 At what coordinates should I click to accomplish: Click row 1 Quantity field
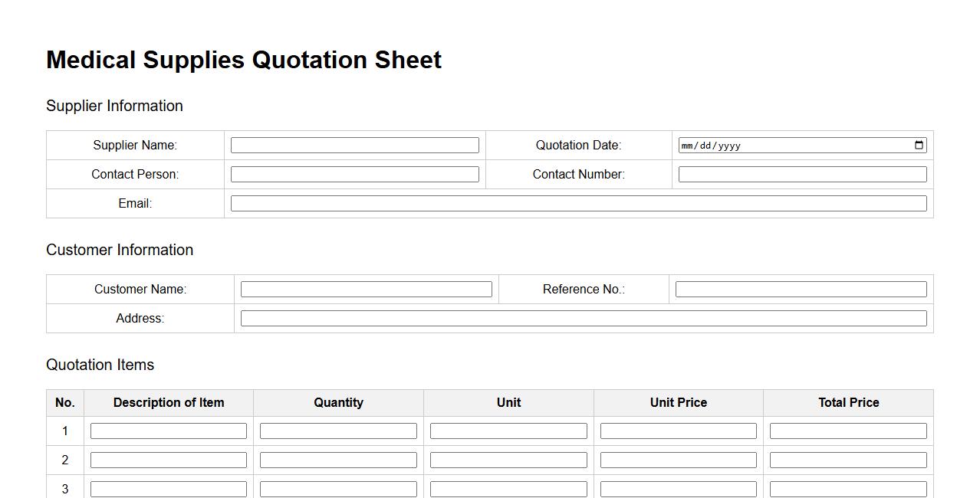[338, 431]
